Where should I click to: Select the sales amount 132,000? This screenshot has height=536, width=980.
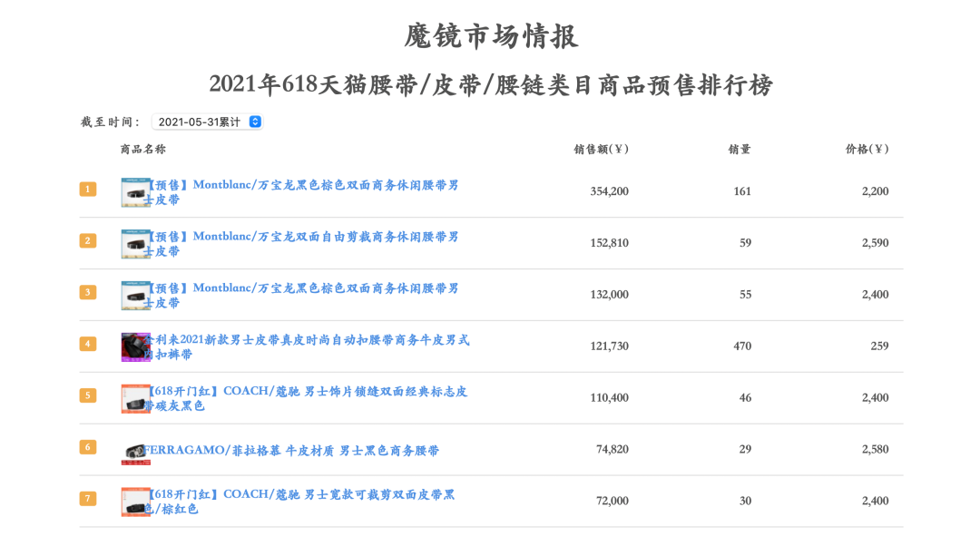610,294
